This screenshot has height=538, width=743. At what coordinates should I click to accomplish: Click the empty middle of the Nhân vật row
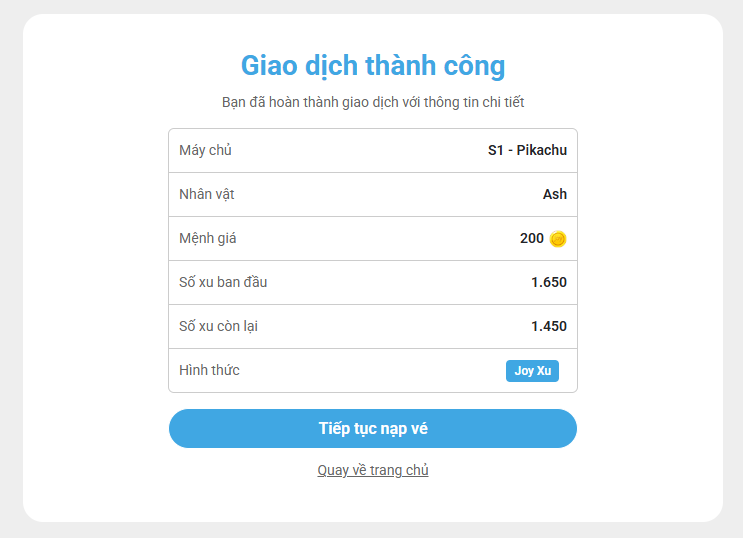tap(380, 194)
